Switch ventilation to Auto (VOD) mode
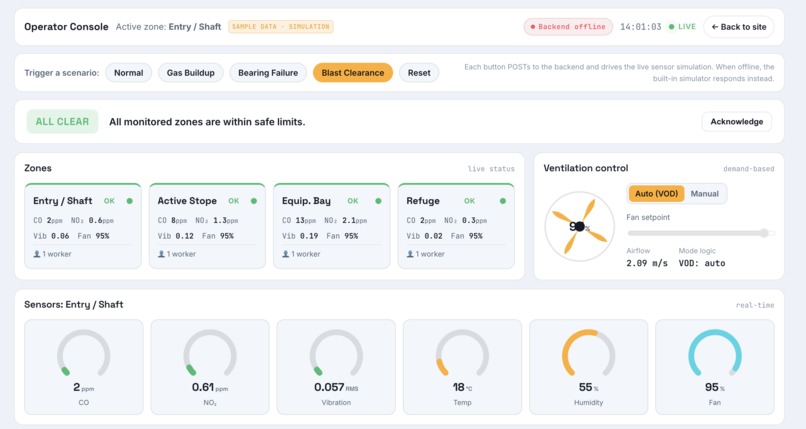 click(656, 194)
